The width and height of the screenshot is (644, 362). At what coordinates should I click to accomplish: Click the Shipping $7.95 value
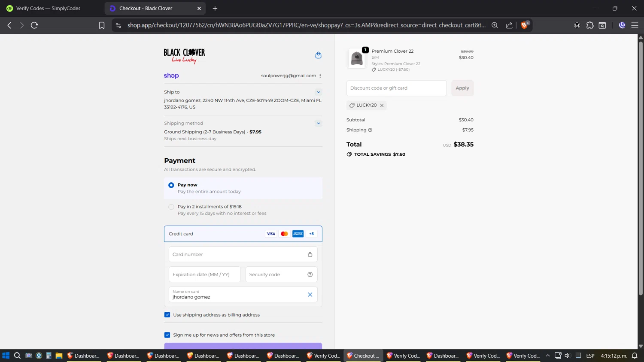(468, 130)
